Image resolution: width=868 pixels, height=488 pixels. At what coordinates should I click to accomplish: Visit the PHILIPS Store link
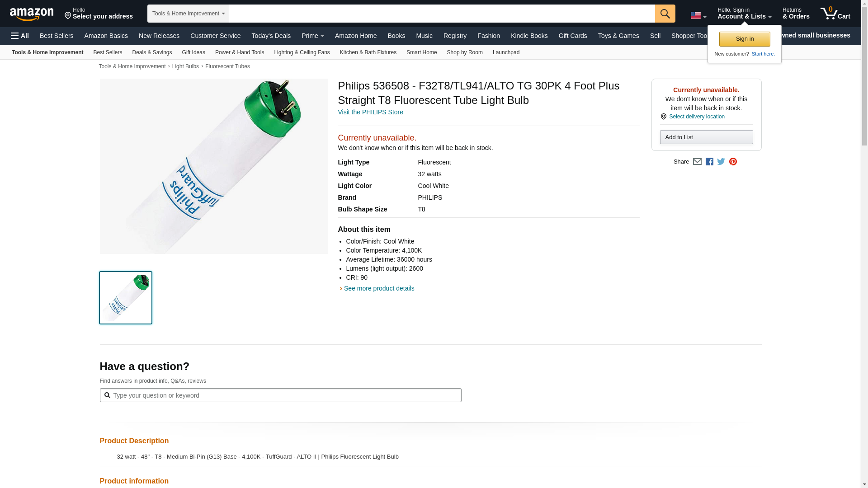pos(370,112)
